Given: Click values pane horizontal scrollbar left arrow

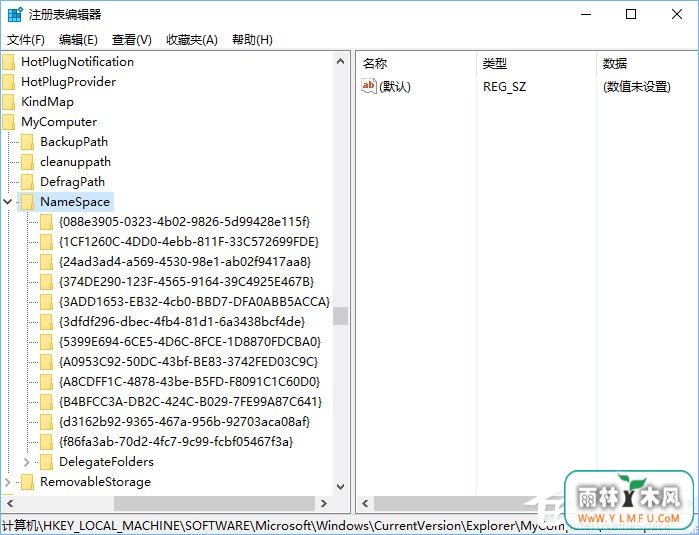Looking at the screenshot, I should coord(365,504).
